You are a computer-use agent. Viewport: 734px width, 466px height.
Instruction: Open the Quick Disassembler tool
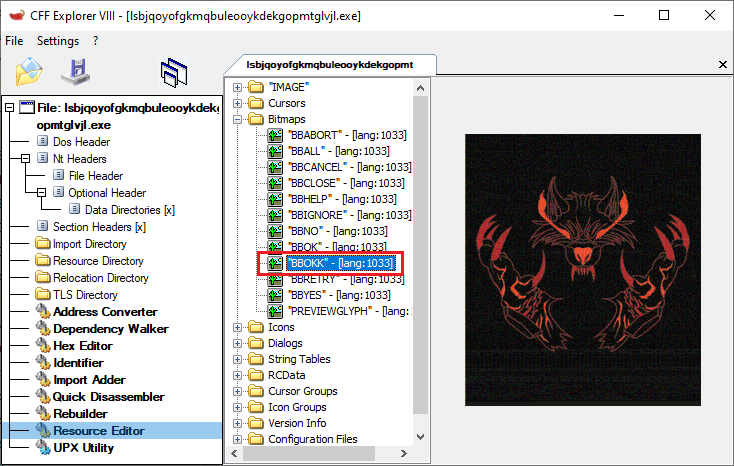point(108,396)
